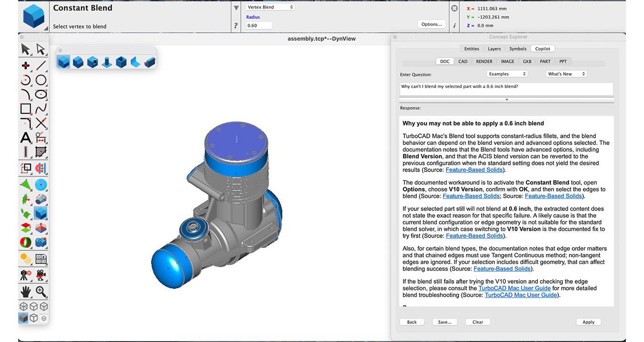The width and height of the screenshot is (644, 342).
Task: Click the Options... button
Action: click(432, 24)
